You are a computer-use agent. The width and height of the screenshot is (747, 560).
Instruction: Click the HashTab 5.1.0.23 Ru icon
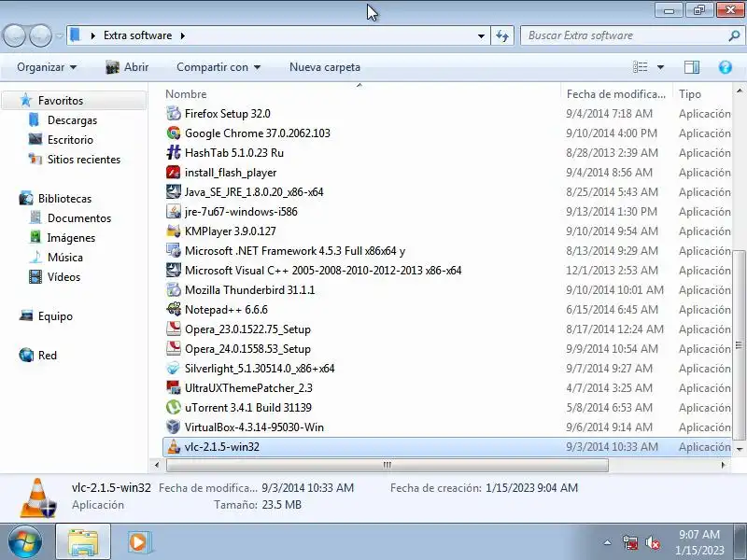coord(174,152)
